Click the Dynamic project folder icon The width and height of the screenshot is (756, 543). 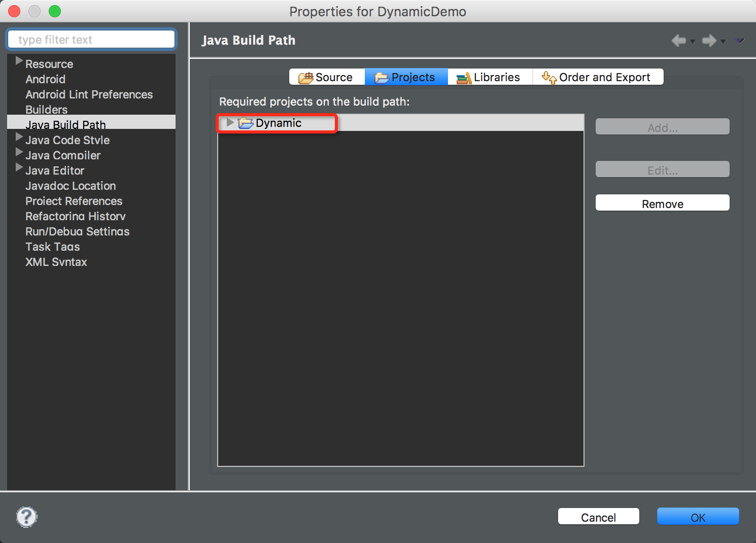[x=246, y=123]
